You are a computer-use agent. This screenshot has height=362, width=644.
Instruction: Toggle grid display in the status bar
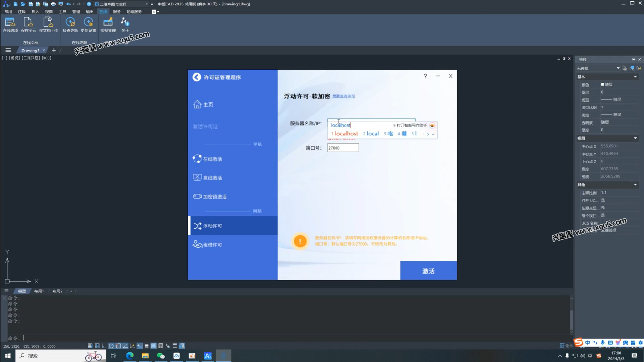coord(97,346)
